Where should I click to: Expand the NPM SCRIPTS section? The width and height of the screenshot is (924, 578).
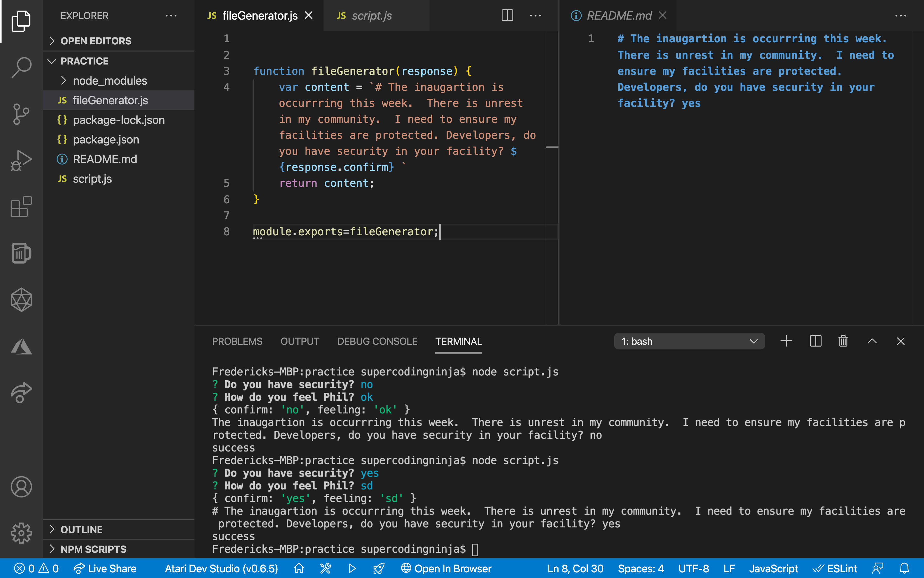[118, 549]
